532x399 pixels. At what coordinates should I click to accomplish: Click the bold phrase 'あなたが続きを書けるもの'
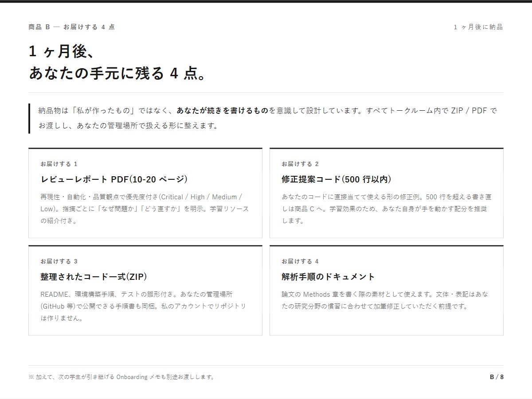tap(223, 111)
